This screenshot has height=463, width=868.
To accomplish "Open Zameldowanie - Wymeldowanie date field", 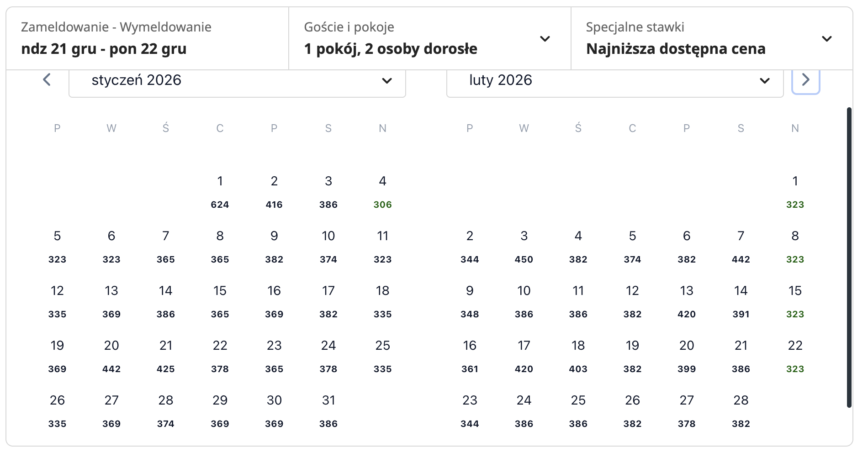I will click(x=147, y=39).
